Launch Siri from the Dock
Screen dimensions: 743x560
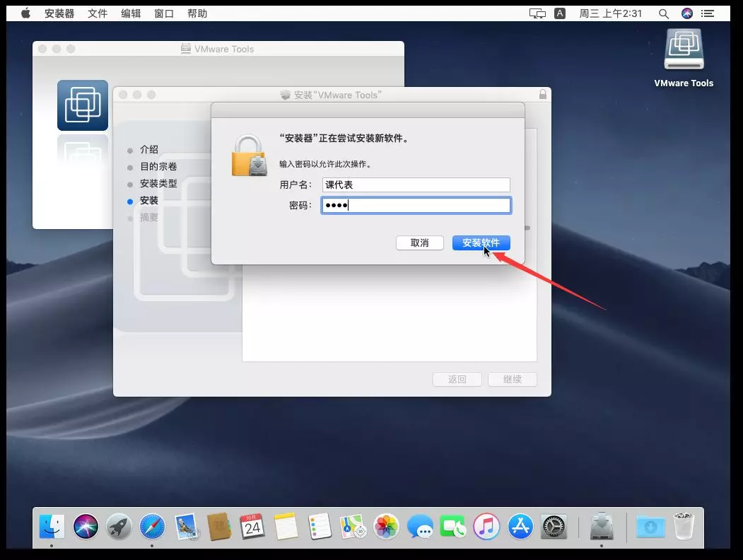(86, 526)
